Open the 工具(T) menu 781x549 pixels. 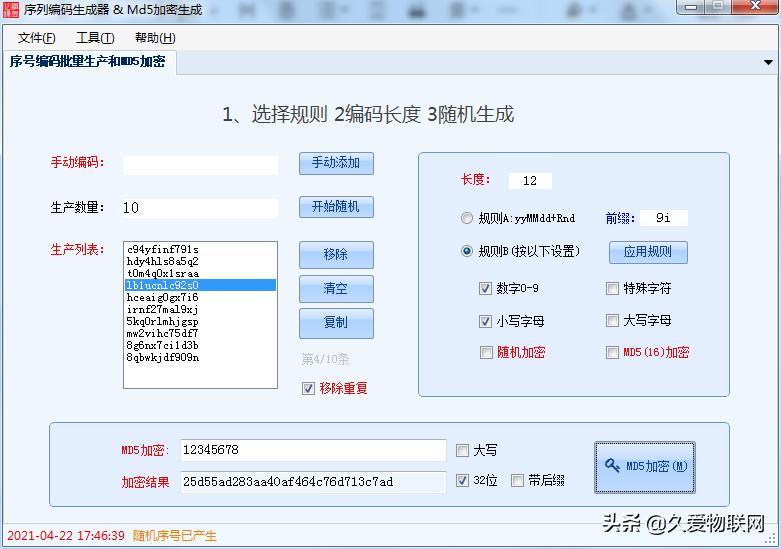point(95,38)
